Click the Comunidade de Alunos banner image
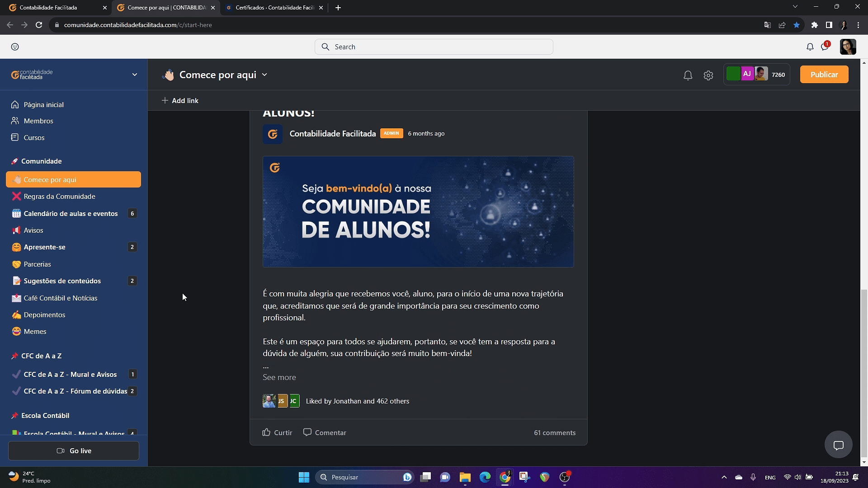The height and width of the screenshot is (488, 868). tap(418, 211)
